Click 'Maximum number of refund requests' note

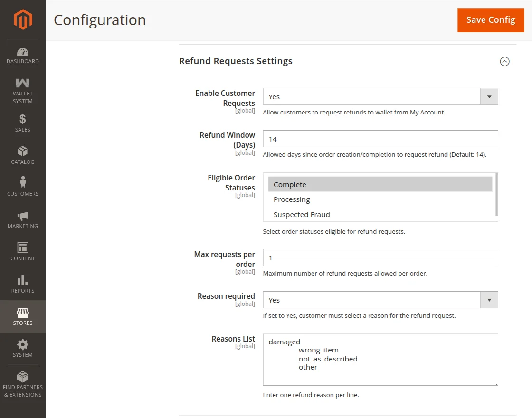pos(345,274)
